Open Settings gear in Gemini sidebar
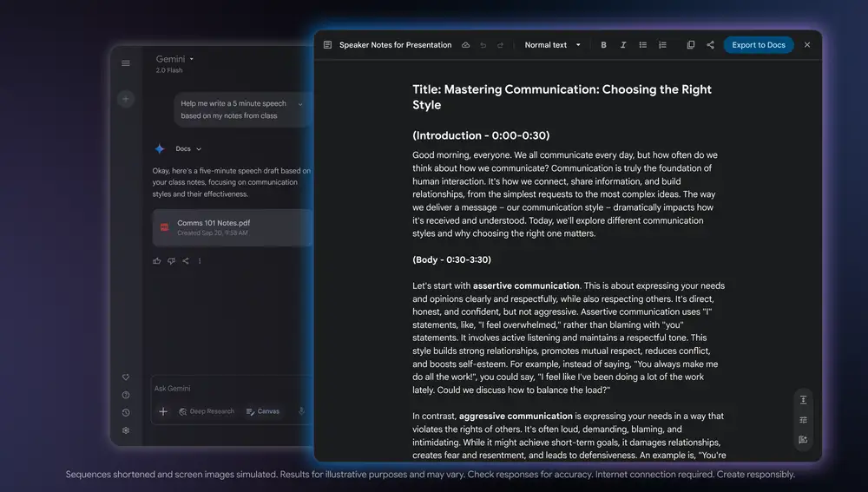The height and width of the screenshot is (492, 868). (126, 430)
